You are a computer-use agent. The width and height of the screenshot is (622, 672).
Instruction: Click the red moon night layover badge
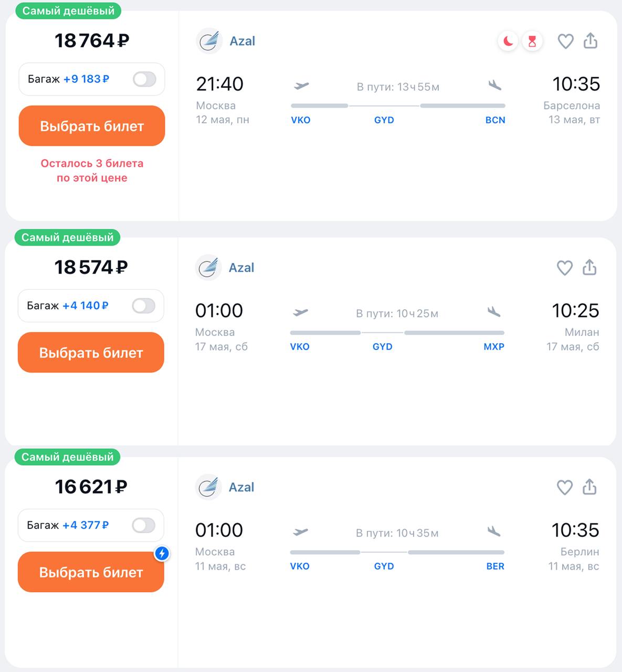(508, 41)
